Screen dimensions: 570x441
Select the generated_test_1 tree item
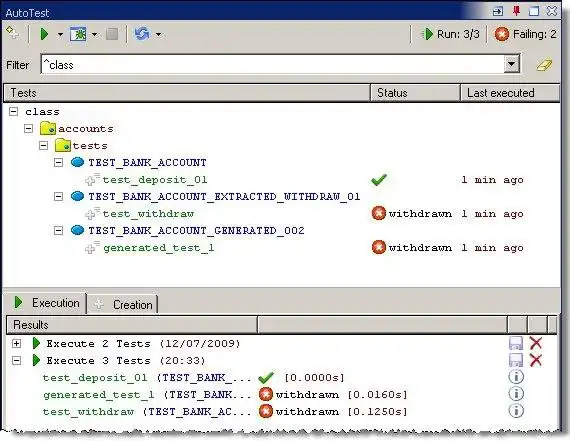click(158, 248)
